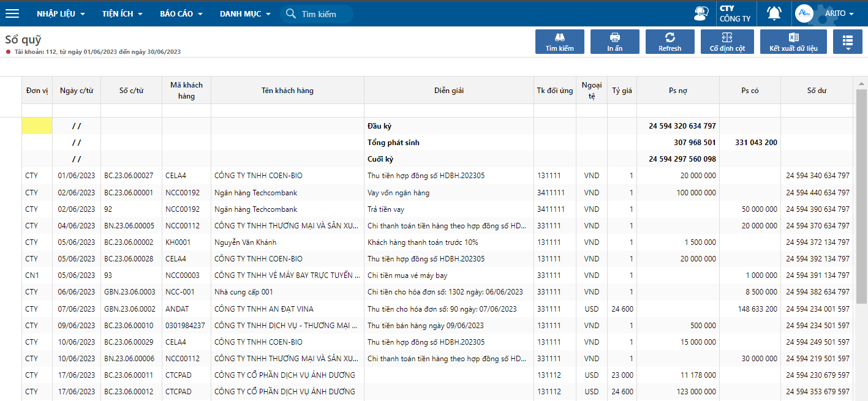Select the yellow highlighted Đơn vị cell

tap(37, 126)
